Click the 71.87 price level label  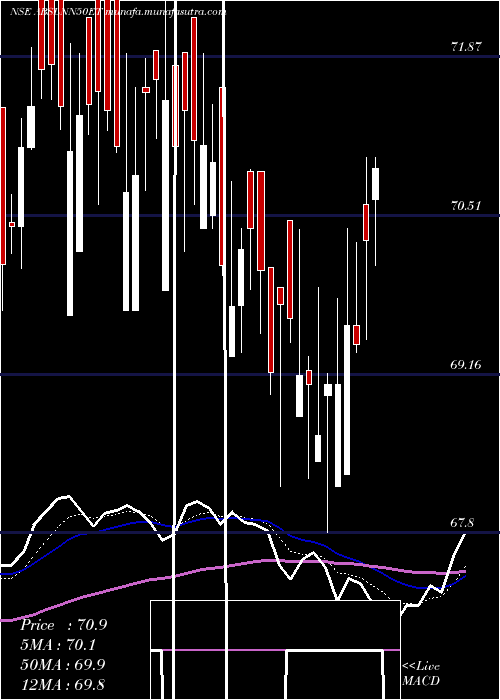[x=466, y=47]
